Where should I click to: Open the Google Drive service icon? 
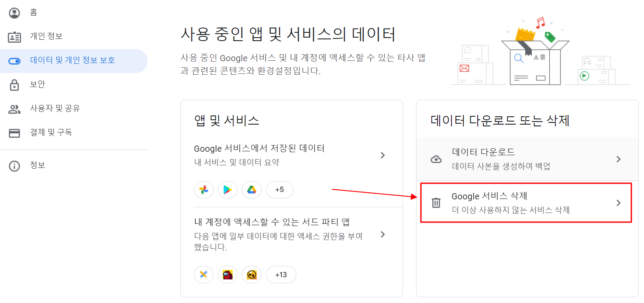tap(251, 189)
